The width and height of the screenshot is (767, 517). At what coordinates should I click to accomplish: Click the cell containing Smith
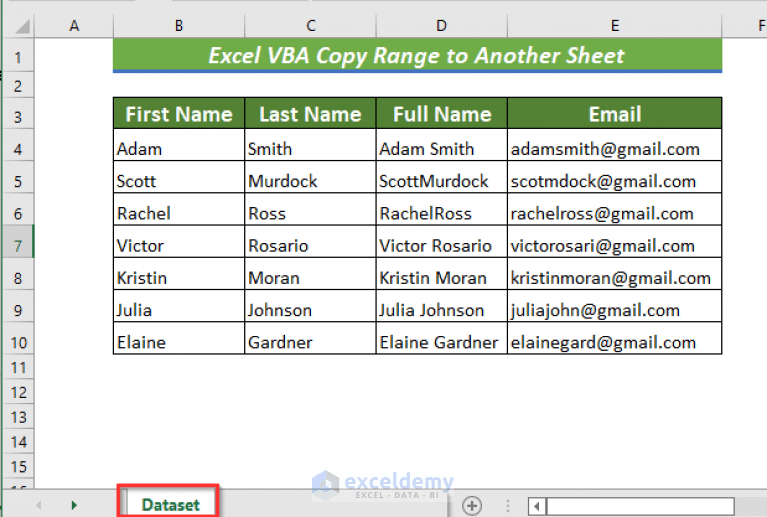[310, 145]
